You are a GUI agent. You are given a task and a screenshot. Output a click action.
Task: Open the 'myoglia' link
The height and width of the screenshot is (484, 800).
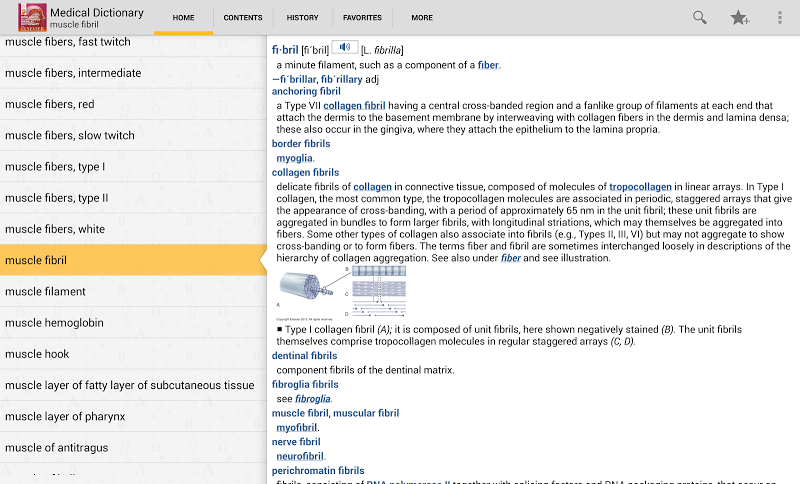294,158
